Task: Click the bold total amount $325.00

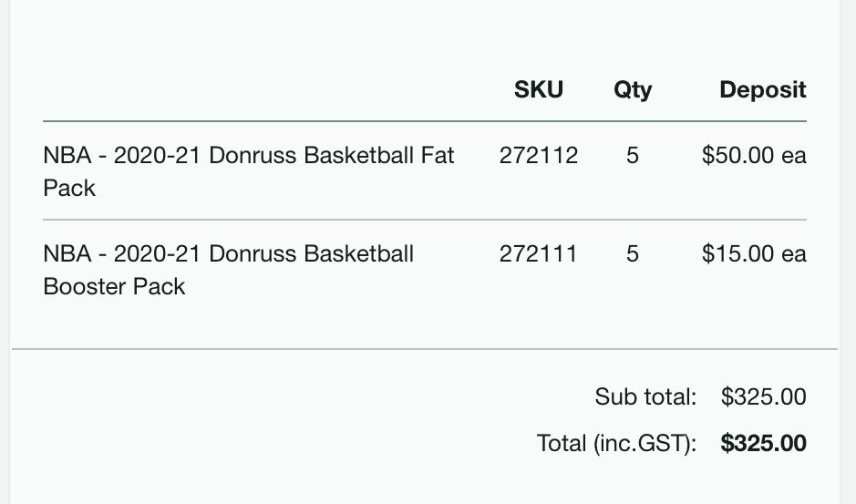Action: point(763,443)
